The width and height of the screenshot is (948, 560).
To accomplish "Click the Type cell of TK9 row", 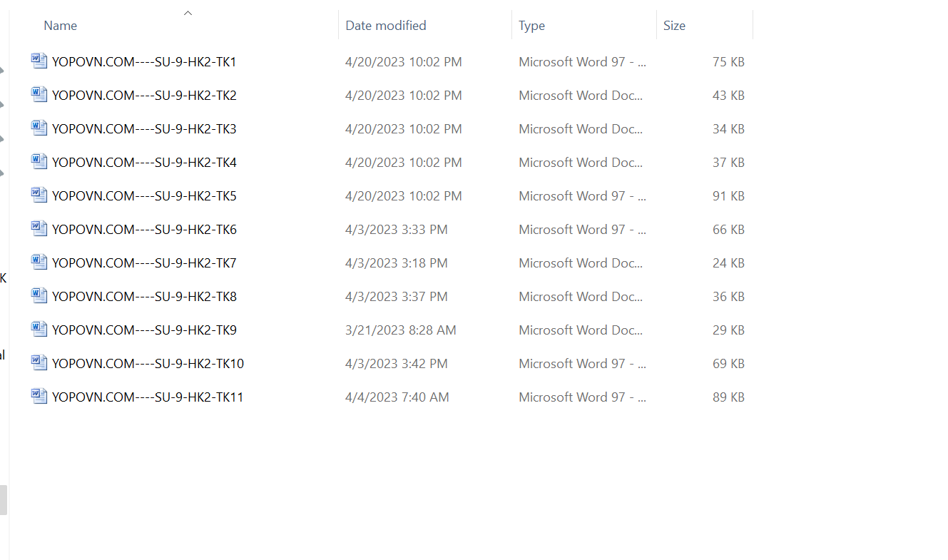I will click(x=581, y=330).
